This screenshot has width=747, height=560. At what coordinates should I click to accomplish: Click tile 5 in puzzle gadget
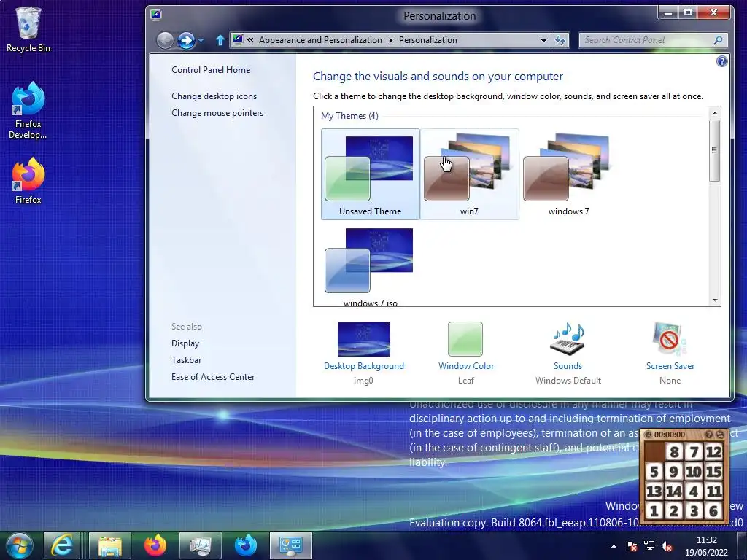point(654,472)
